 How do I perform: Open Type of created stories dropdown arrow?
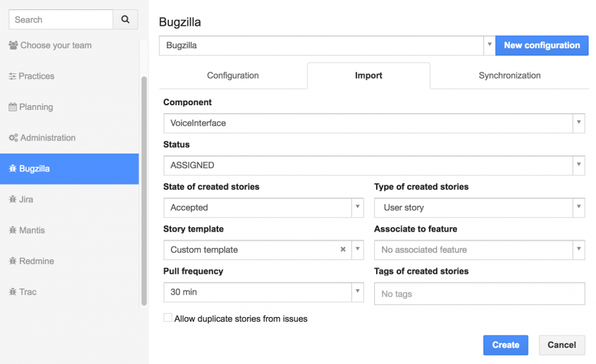tap(579, 207)
